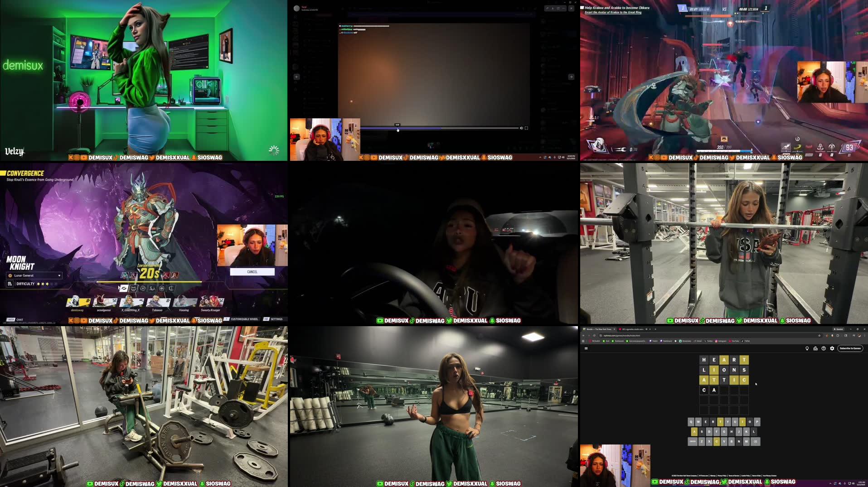Click the Wordle hint lightbulb icon
The image size is (868, 487).
[807, 348]
